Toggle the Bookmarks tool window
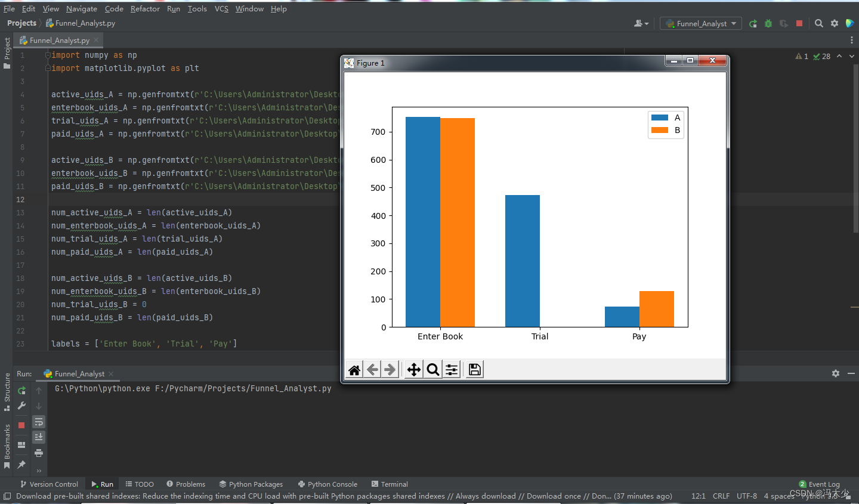 click(7, 446)
